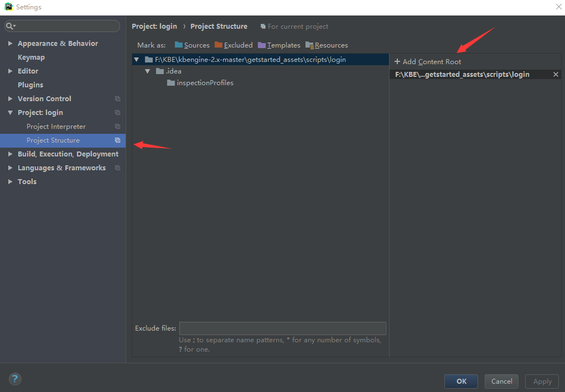Select Project Interpreter settings

(56, 127)
